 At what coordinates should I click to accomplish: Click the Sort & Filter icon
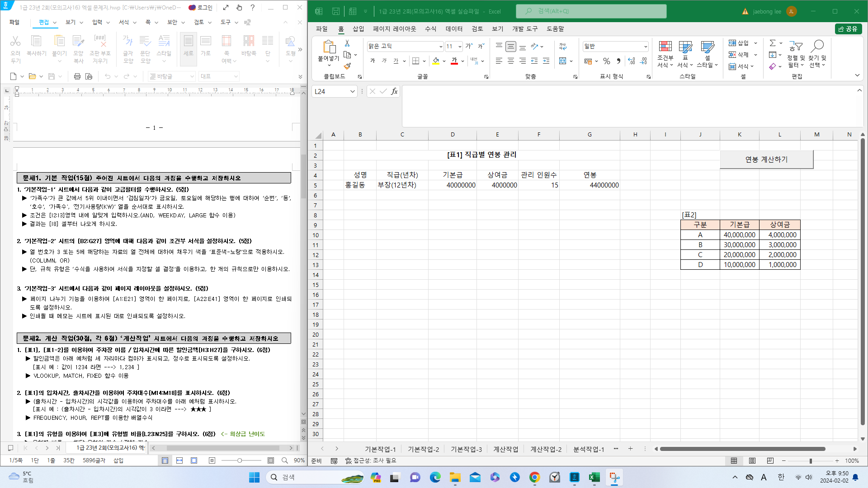pyautogui.click(x=796, y=46)
